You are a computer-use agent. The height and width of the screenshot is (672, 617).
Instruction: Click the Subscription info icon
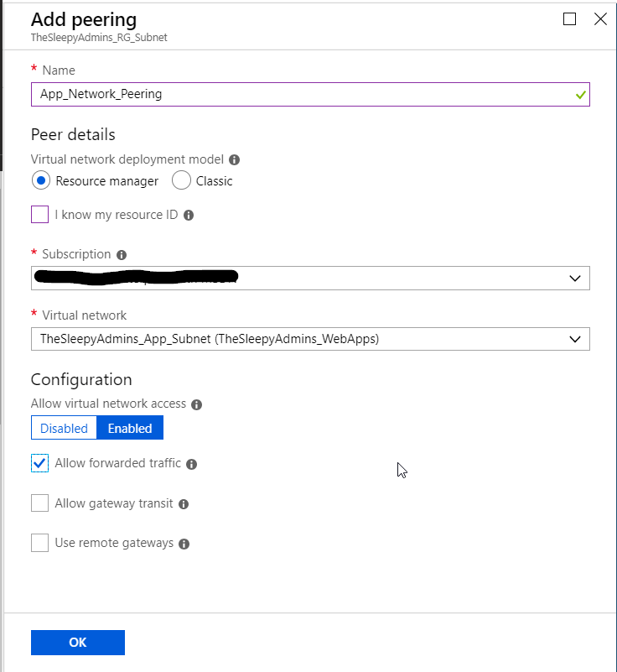(122, 255)
